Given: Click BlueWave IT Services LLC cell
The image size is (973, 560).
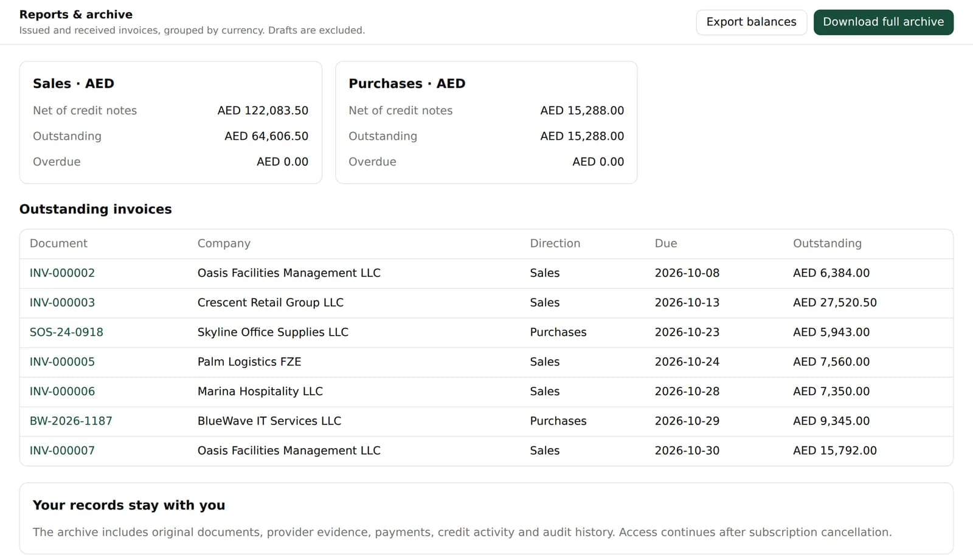Looking at the screenshot, I should (269, 421).
